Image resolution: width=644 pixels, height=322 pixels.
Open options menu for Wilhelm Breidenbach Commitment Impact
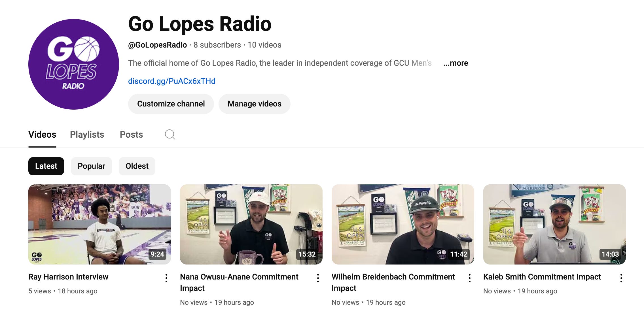470,278
